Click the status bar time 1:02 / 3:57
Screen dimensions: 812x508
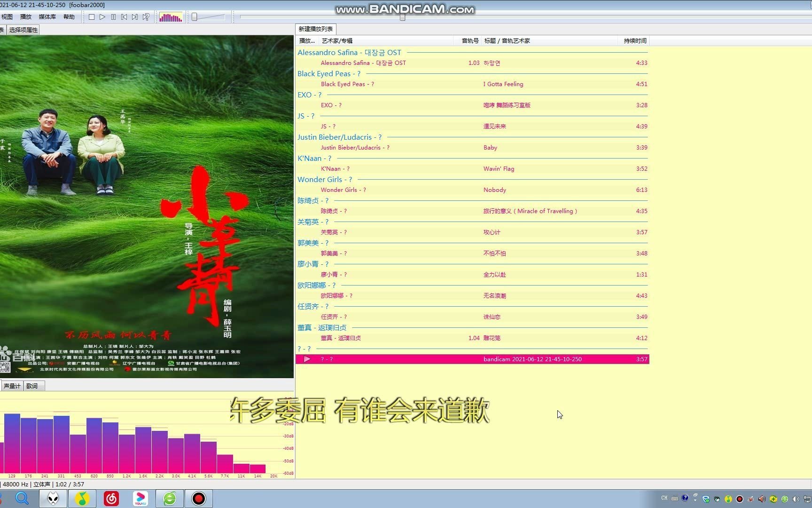coord(70,484)
